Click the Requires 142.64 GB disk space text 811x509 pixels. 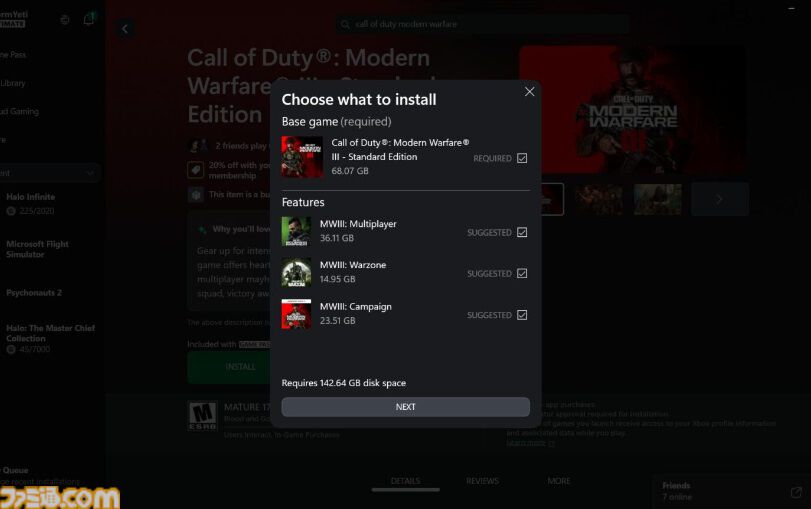coord(343,383)
